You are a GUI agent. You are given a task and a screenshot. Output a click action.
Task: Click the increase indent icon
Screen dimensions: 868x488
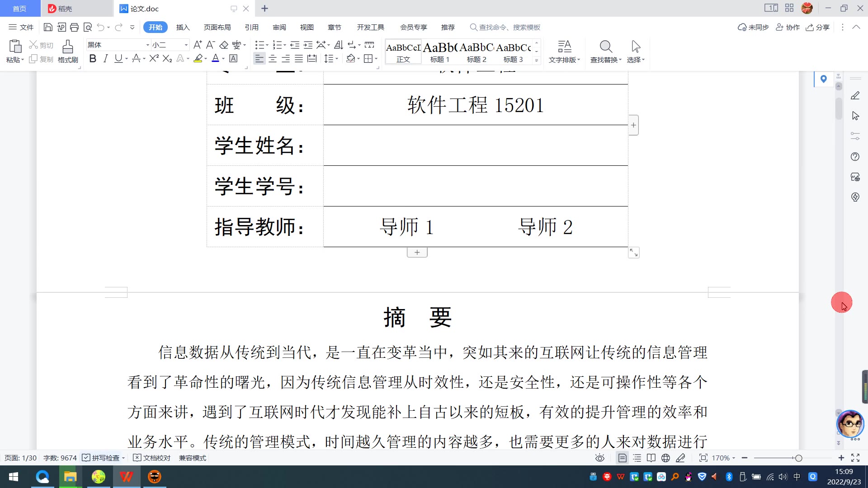[308, 45]
